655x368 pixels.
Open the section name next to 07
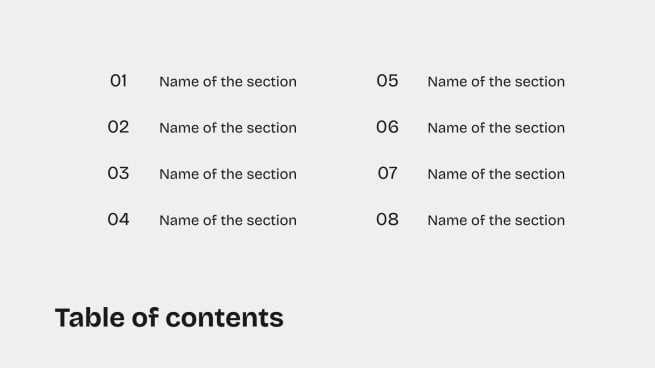[496, 174]
